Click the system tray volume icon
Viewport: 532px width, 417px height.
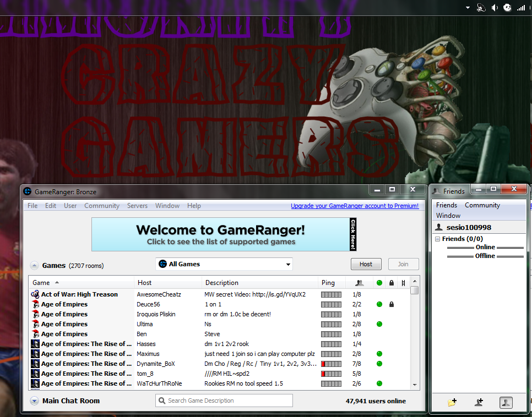pos(495,8)
